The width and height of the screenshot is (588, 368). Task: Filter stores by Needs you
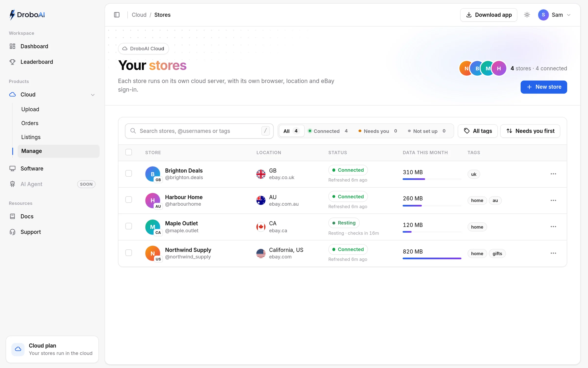pos(378,131)
